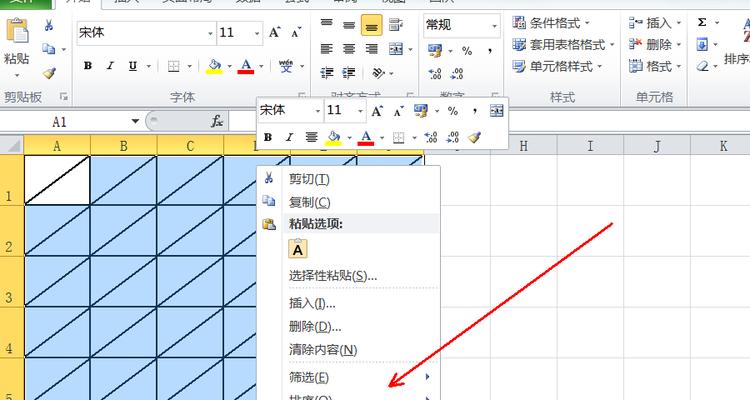
Task: Click the ribbon Percent Style button
Action: tap(467, 51)
